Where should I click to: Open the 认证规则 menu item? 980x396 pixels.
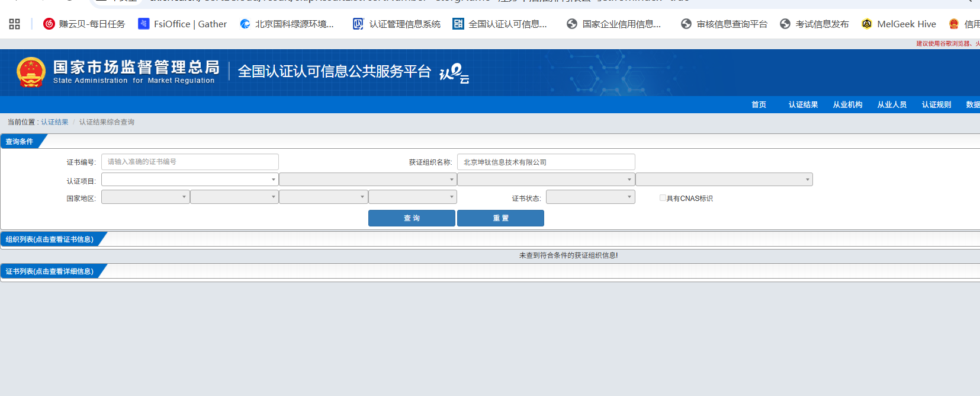point(936,105)
